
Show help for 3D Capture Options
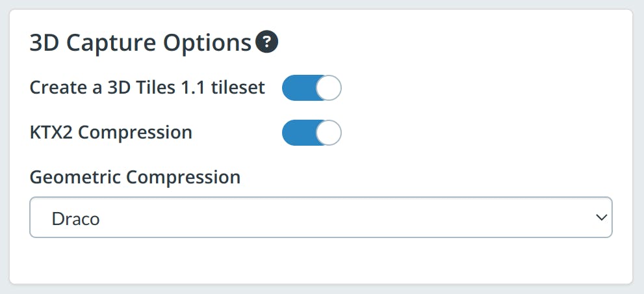coord(266,43)
